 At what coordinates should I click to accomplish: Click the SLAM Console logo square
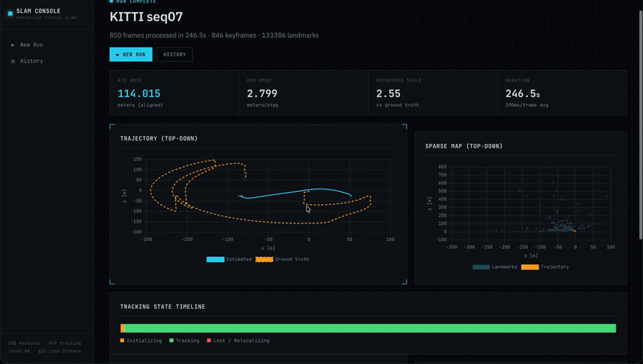[10, 14]
